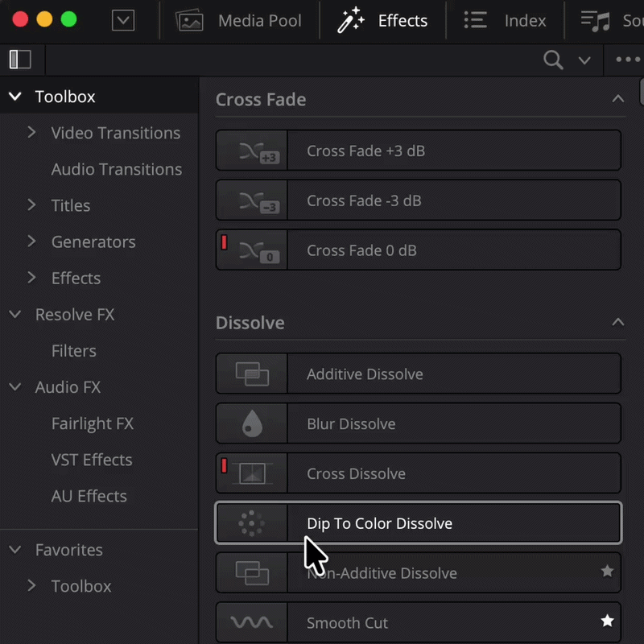
Task: Expand the Effects tree category
Action: point(31,278)
